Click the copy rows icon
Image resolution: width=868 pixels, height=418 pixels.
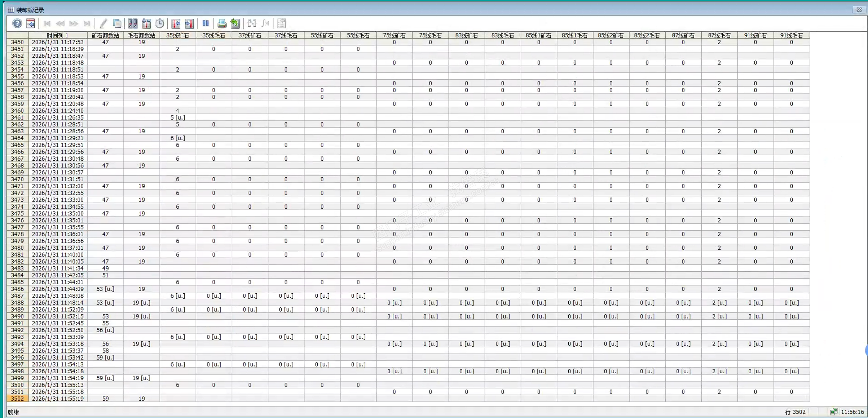click(x=117, y=23)
